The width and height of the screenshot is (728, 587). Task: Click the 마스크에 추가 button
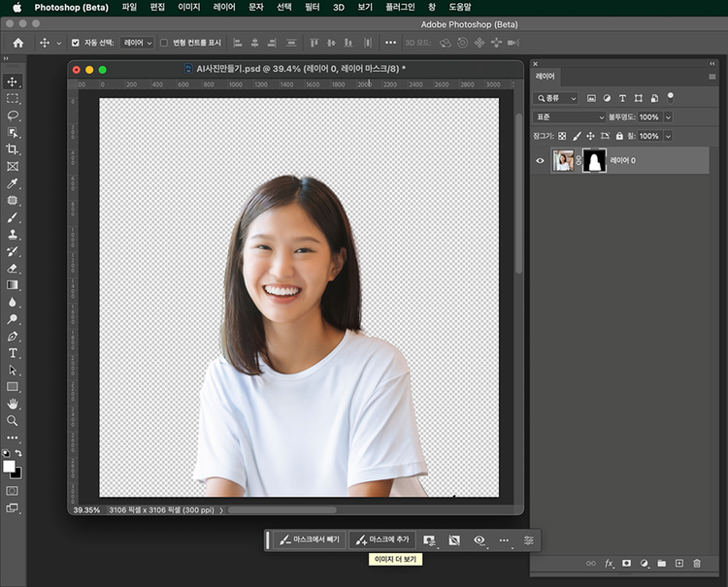pyautogui.click(x=382, y=539)
